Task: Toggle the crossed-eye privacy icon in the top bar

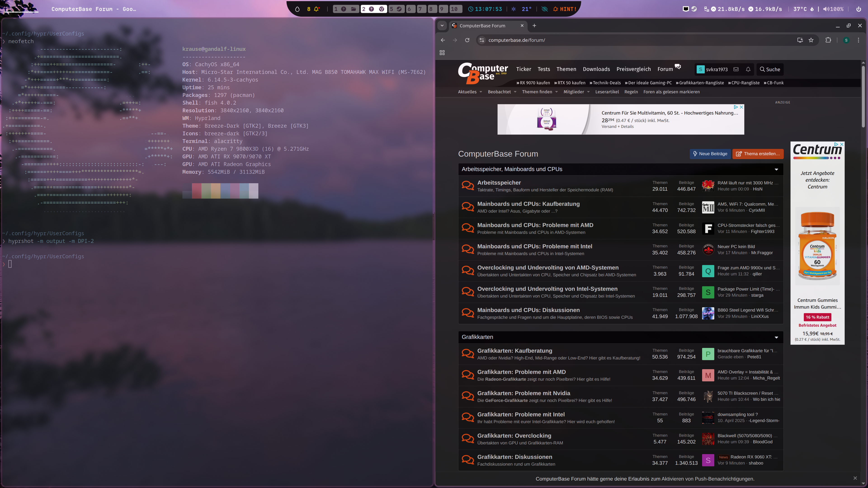Action: click(x=544, y=9)
